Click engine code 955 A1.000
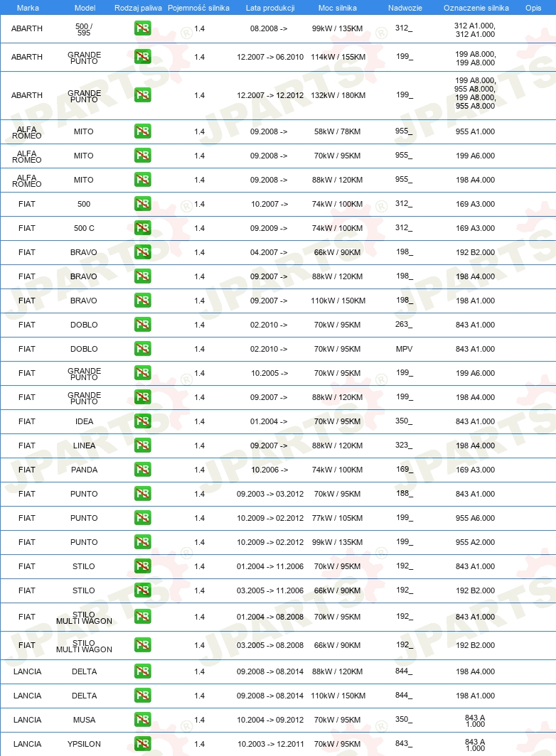This screenshot has height=756, width=556. pyautogui.click(x=476, y=131)
